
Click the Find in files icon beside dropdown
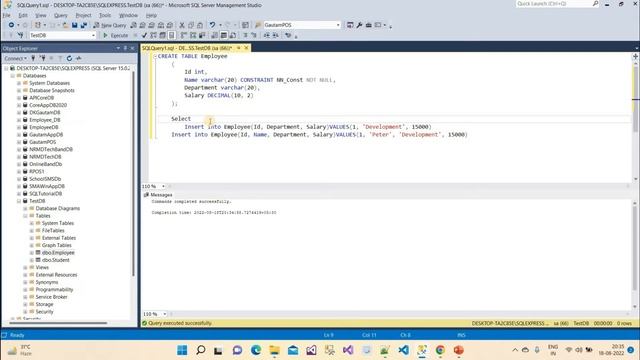pos(258,25)
